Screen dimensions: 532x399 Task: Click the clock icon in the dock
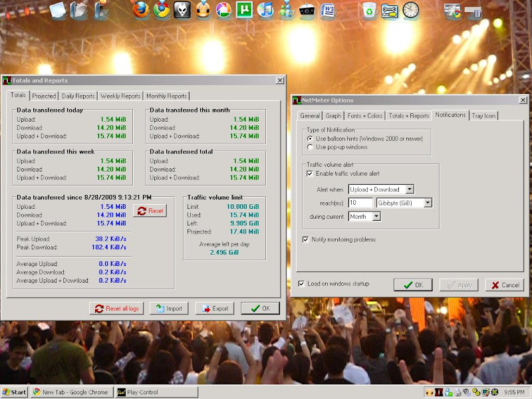pos(411,10)
